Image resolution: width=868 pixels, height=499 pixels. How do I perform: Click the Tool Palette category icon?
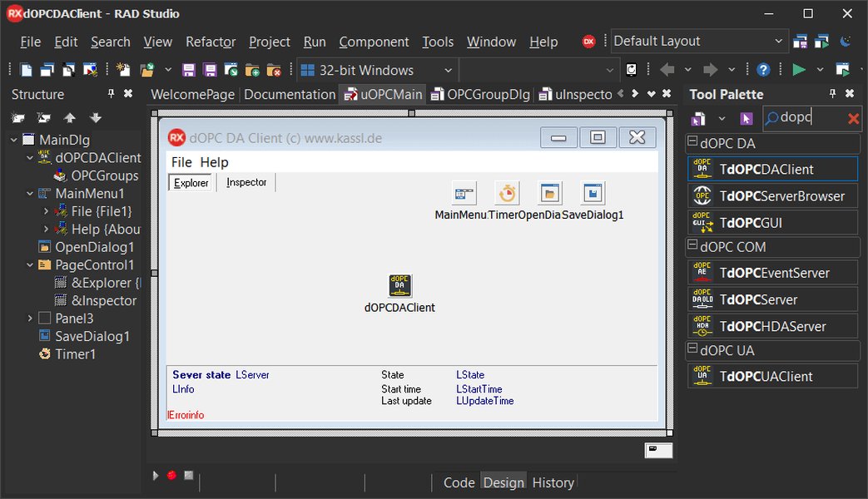pyautogui.click(x=698, y=118)
